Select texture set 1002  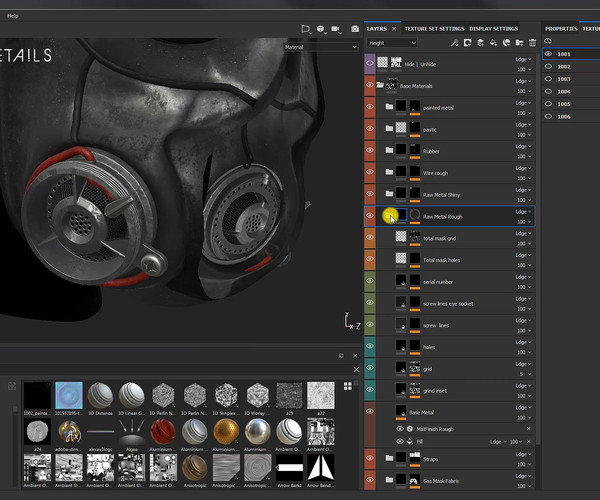coord(571,67)
